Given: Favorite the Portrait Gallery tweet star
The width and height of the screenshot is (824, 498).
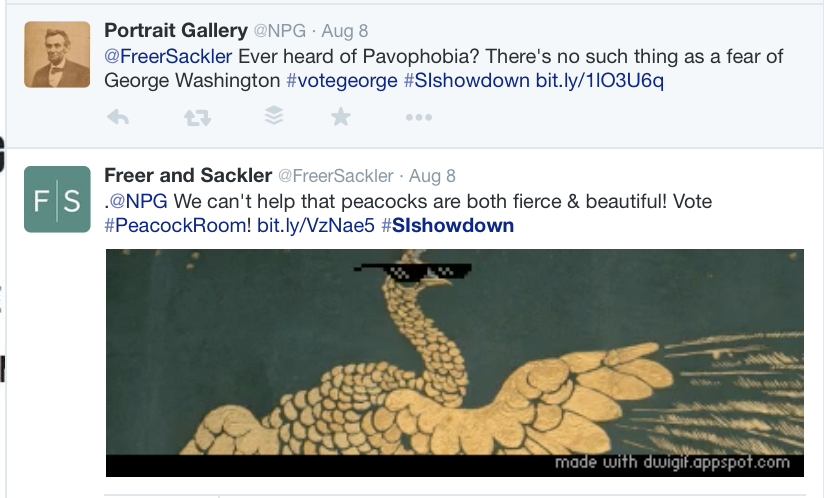Looking at the screenshot, I should tap(341, 118).
